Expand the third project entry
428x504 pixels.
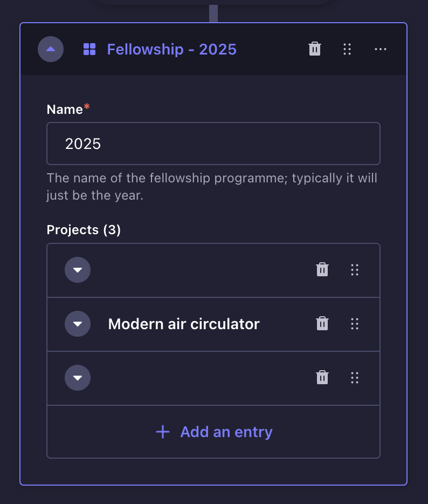click(x=78, y=378)
